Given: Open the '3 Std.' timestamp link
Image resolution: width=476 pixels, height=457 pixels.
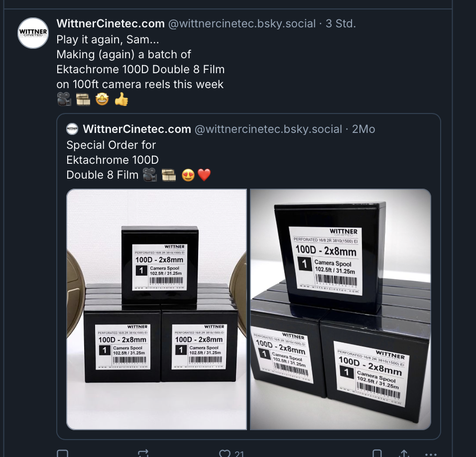Looking at the screenshot, I should [x=341, y=23].
